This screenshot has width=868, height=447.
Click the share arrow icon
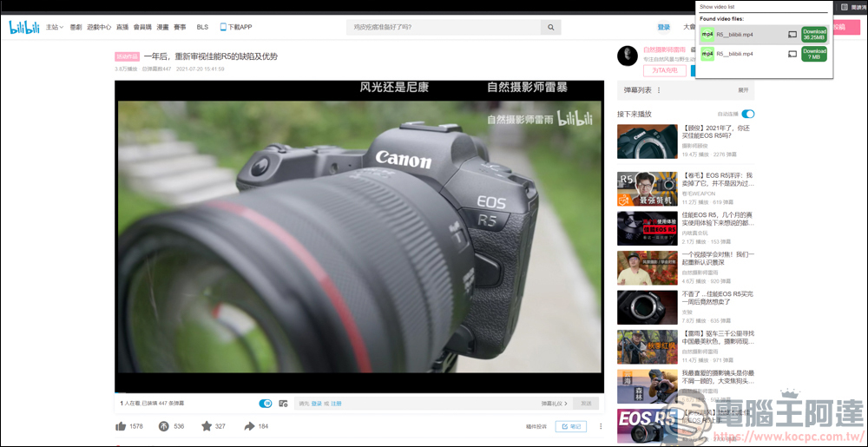pos(249,426)
